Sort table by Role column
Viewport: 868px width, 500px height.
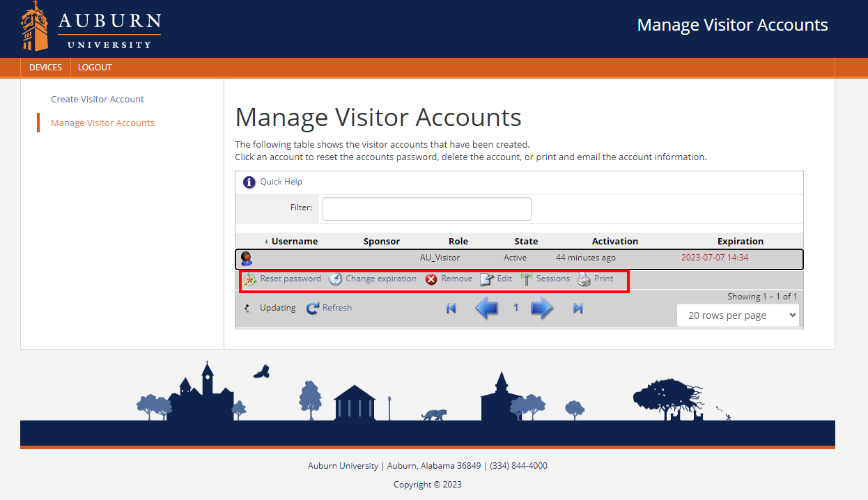458,242
